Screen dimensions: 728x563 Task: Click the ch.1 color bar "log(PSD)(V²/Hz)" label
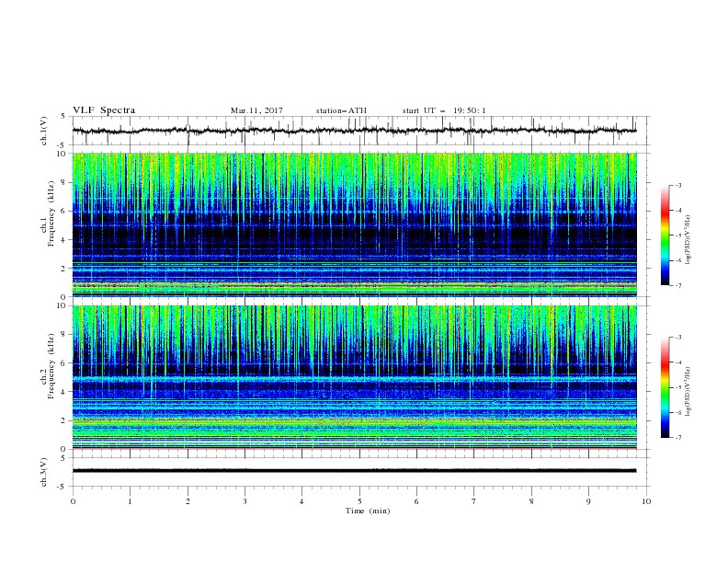[x=688, y=240]
